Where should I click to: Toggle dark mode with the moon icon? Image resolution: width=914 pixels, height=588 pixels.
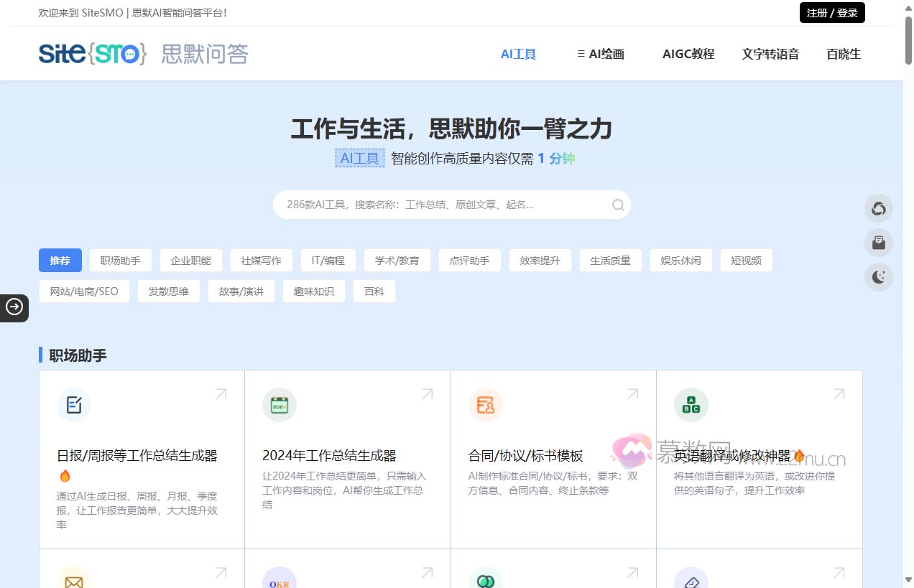[x=878, y=277]
